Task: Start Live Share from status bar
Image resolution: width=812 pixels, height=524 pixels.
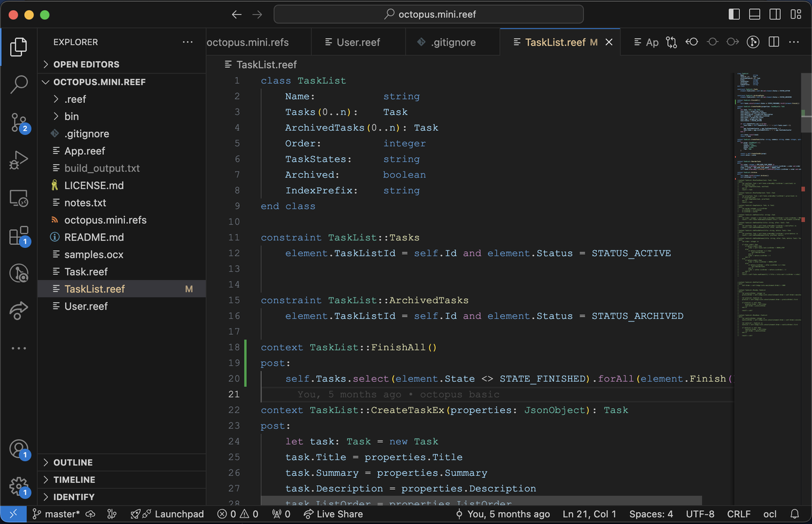Action: (x=333, y=514)
